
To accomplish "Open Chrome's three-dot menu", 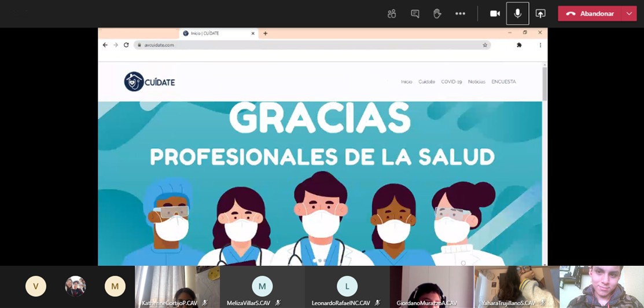I will [x=540, y=45].
